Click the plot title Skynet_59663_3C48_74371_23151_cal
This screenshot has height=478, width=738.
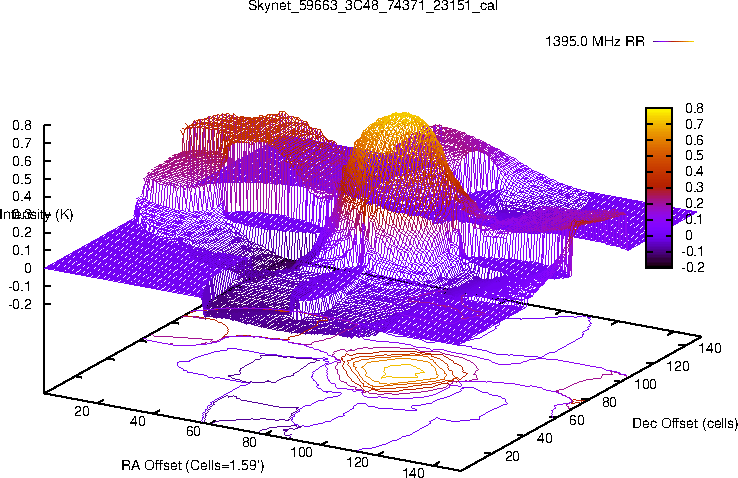372,6
